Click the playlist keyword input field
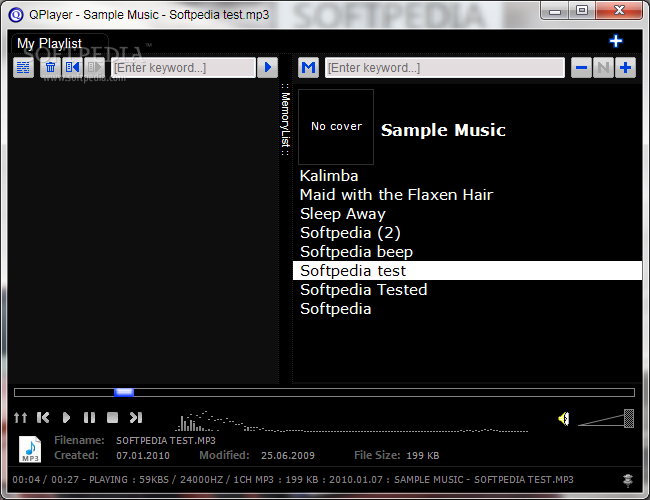Image resolution: width=650 pixels, height=500 pixels. tap(183, 68)
